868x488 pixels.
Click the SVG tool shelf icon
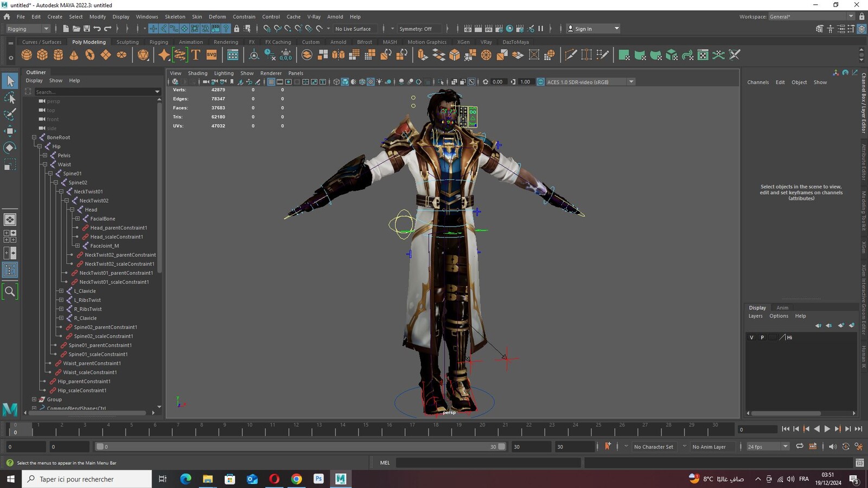click(x=212, y=55)
